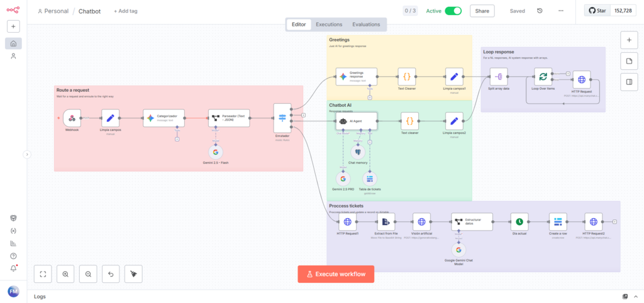Switch to the Executions tab
Viewport: 644px width, 303px height.
[329, 25]
